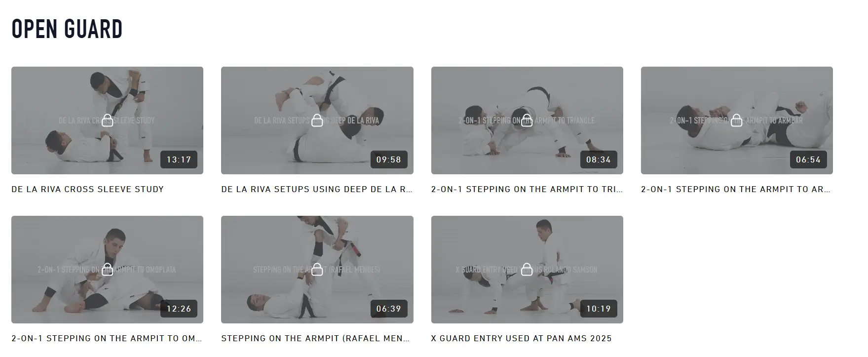Viewport: 868px width, 357px height.
Task: Select the X Guard Entry video thumbnail
Action: [x=527, y=270]
